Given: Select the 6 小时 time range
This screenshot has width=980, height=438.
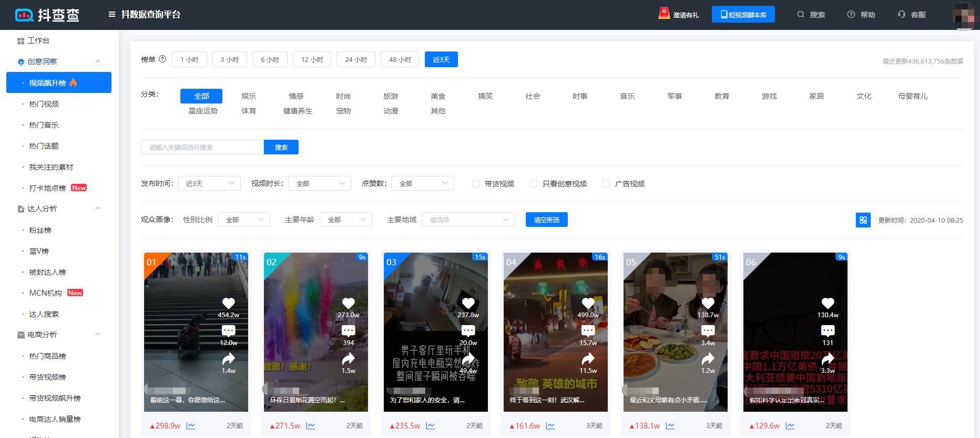Looking at the screenshot, I should 270,59.
